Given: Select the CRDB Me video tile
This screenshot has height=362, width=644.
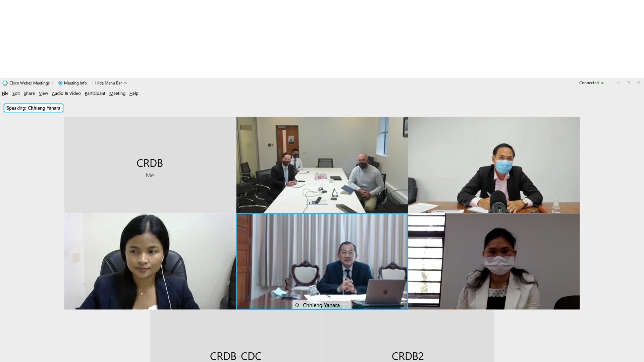Looking at the screenshot, I should click(x=150, y=165).
